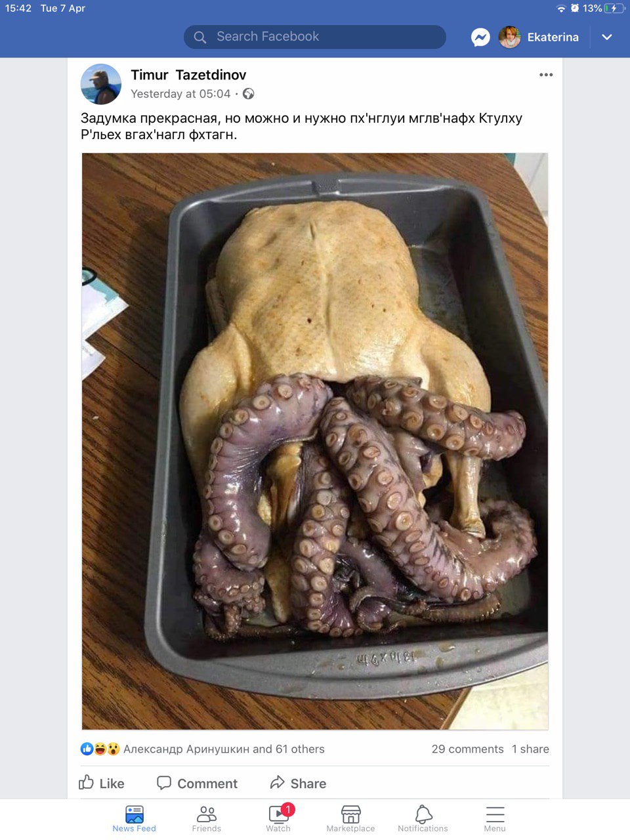View the 29 comments
This screenshot has width=630, height=840.
[x=467, y=749]
